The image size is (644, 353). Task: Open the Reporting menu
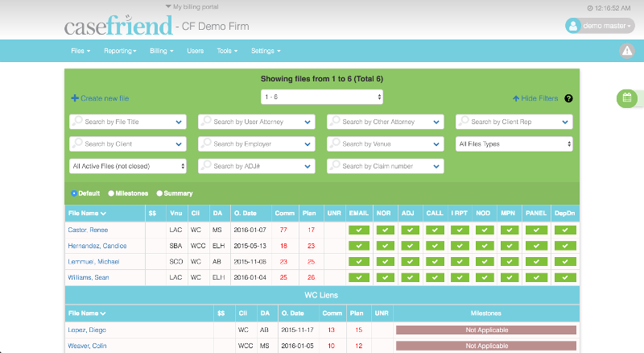pos(120,51)
